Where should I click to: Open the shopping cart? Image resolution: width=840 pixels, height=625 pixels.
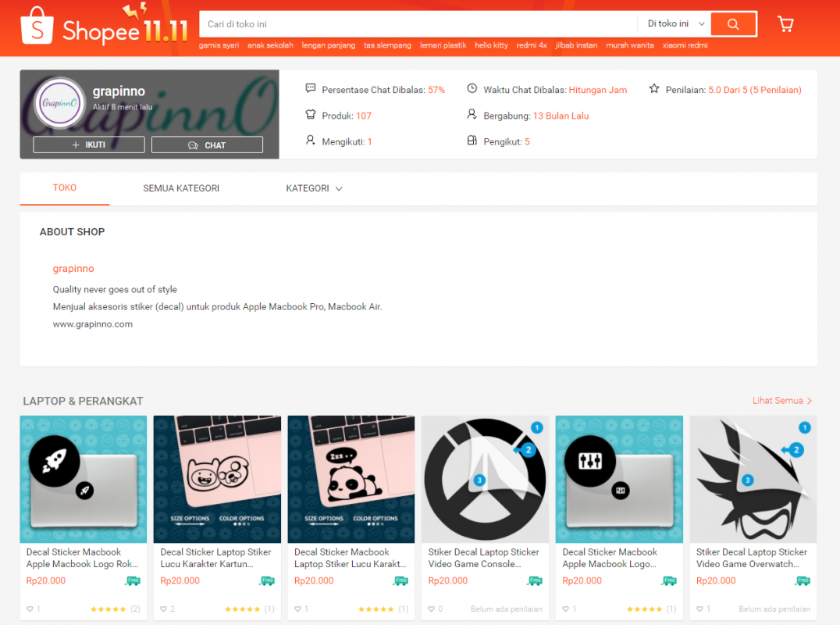point(785,24)
